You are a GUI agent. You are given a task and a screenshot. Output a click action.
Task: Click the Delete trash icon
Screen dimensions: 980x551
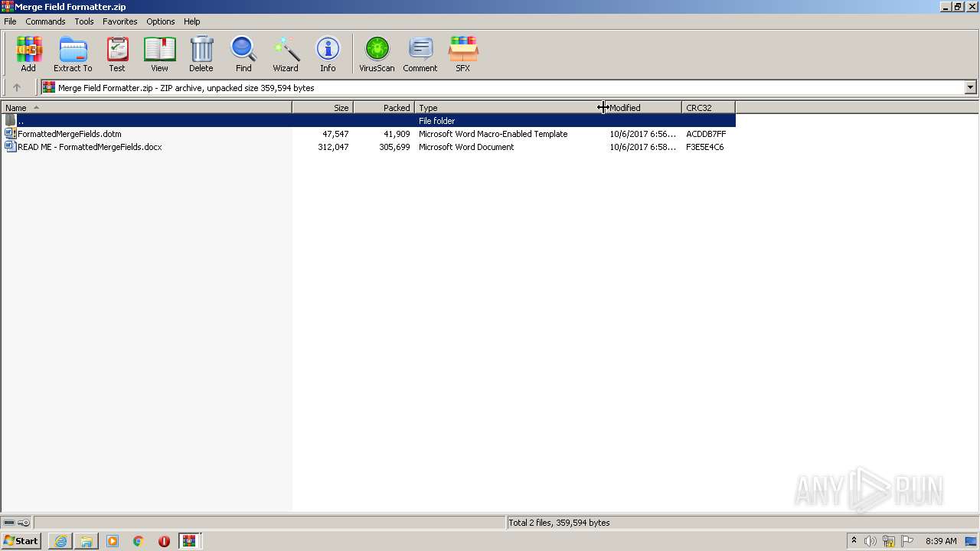pos(201,54)
